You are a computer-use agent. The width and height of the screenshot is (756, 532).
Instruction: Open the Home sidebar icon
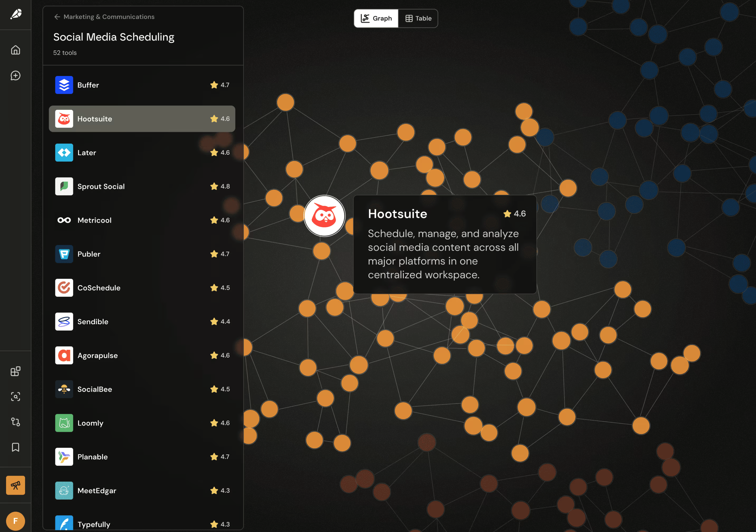pos(15,50)
